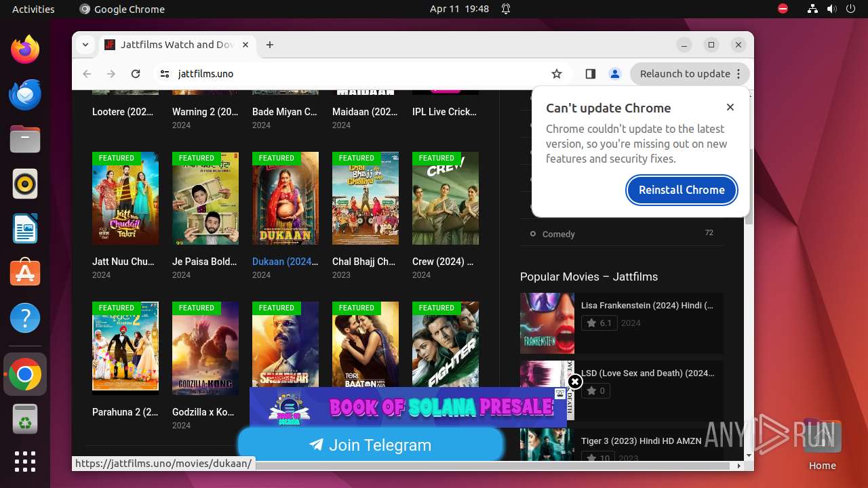Open the Je Paisa Bolda poster
Viewport: 868px width, 488px height.
point(205,198)
